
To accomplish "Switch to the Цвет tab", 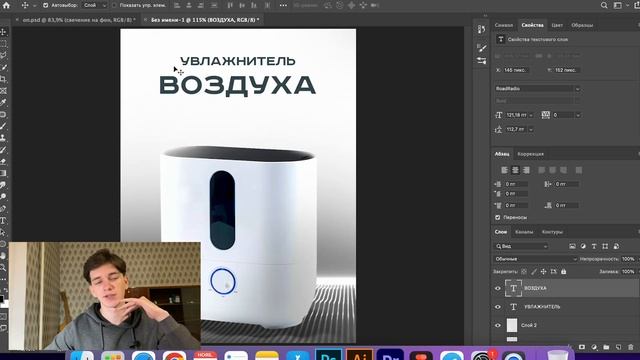I will tap(557, 25).
